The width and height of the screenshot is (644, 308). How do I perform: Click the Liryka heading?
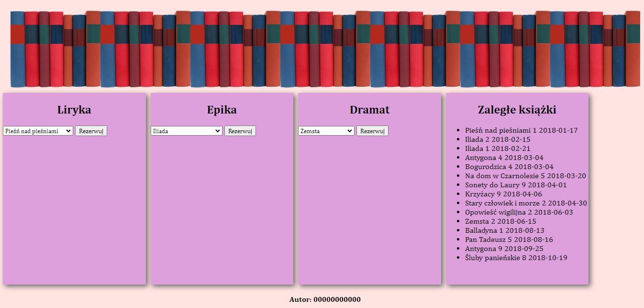[74, 110]
